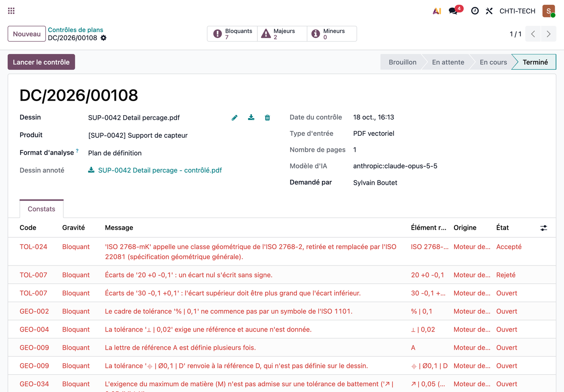Open the AI assistant icon
This screenshot has width=564, height=392.
pyautogui.click(x=437, y=11)
